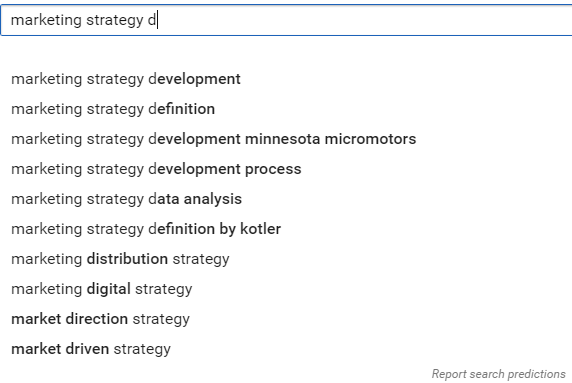Image resolution: width=572 pixels, height=383 pixels.
Task: Click the bold word 'micromotors' in suggestions
Action: [x=370, y=139]
